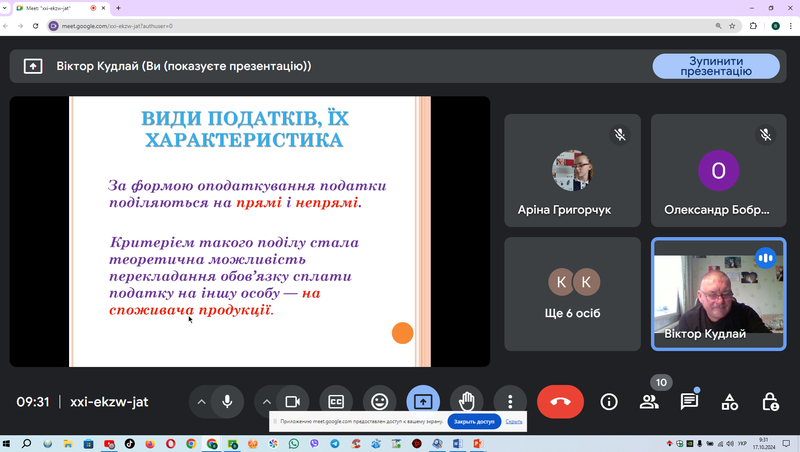Raise hand in the meeting
This screenshot has height=452, width=800.
(466, 401)
